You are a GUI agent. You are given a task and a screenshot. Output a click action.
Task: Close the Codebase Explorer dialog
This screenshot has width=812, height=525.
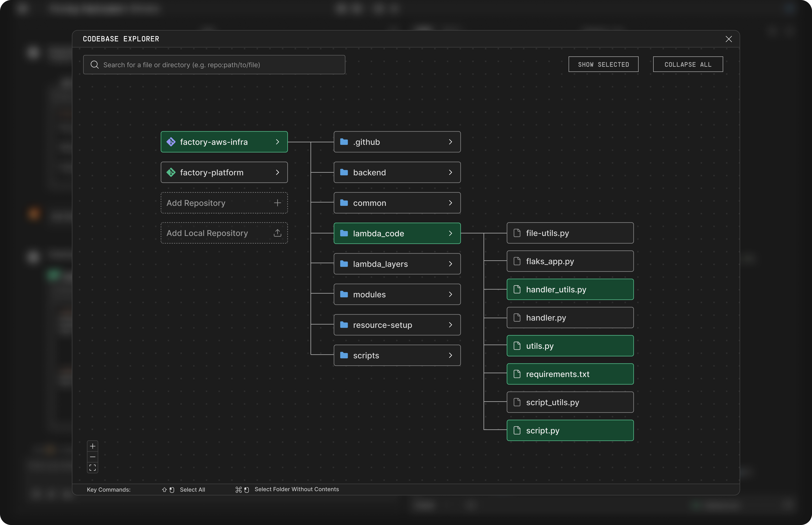[729, 39]
